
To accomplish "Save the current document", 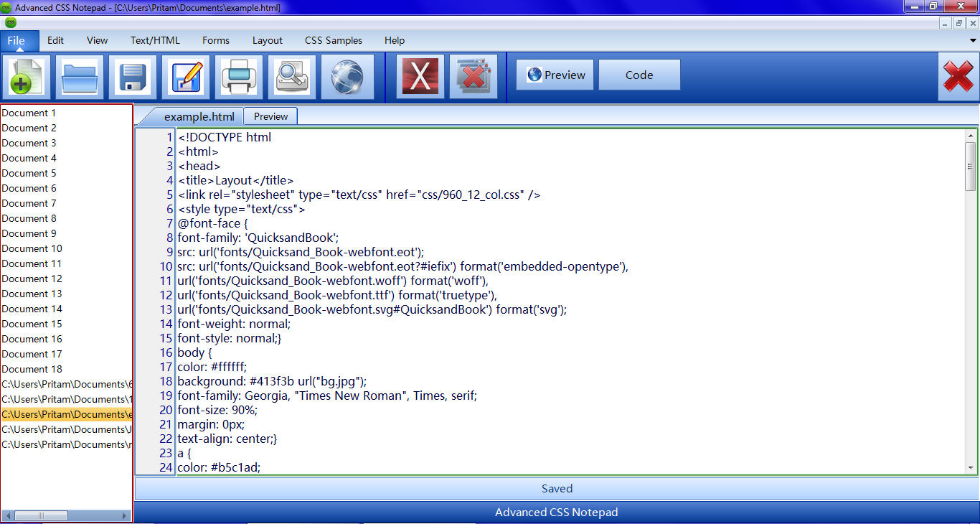I will click(133, 76).
